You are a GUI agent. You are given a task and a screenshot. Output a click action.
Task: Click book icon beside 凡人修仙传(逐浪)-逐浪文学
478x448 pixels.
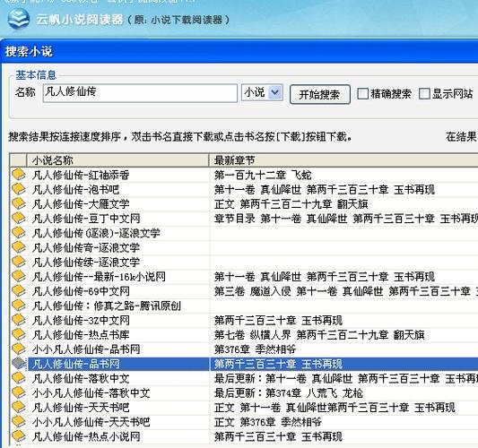19,233
